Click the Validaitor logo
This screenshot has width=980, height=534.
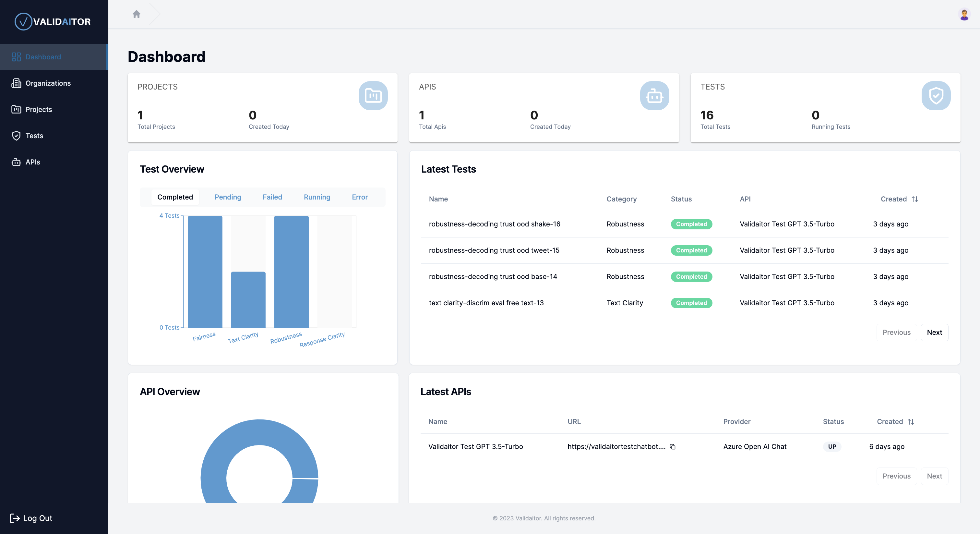[x=53, y=21]
